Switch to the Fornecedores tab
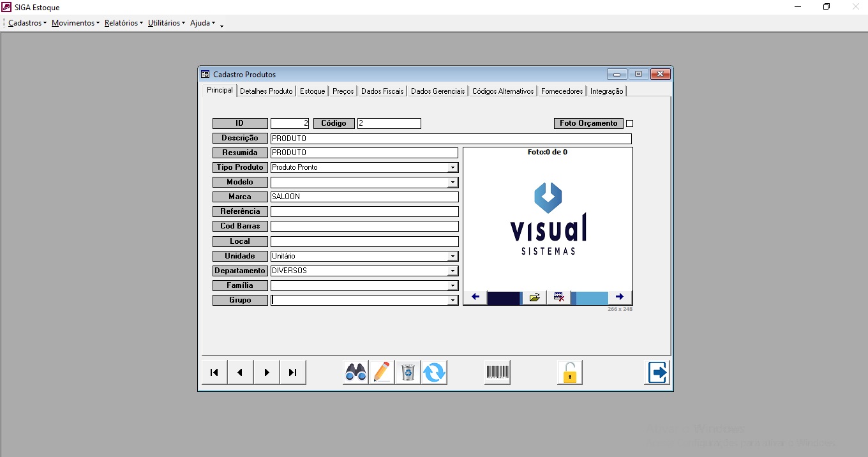Image resolution: width=868 pixels, height=457 pixels. pyautogui.click(x=562, y=91)
